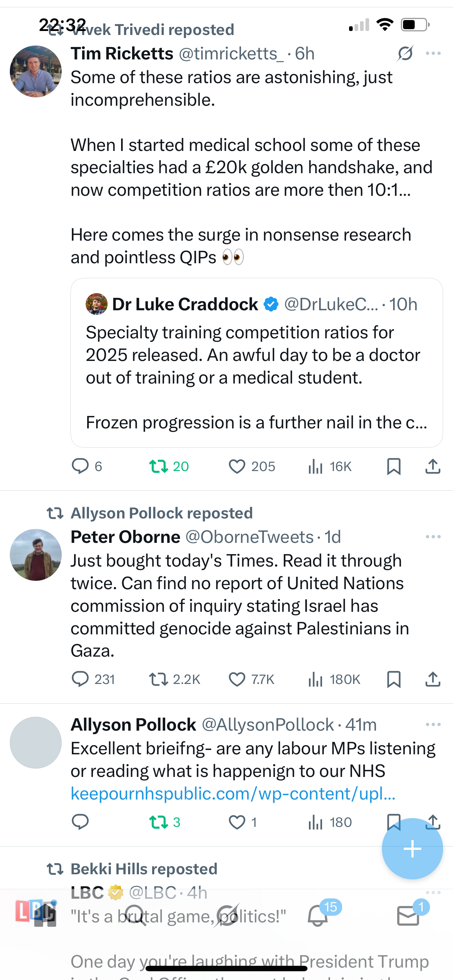
Task: Share Tim Ricketts' post
Action: [433, 466]
